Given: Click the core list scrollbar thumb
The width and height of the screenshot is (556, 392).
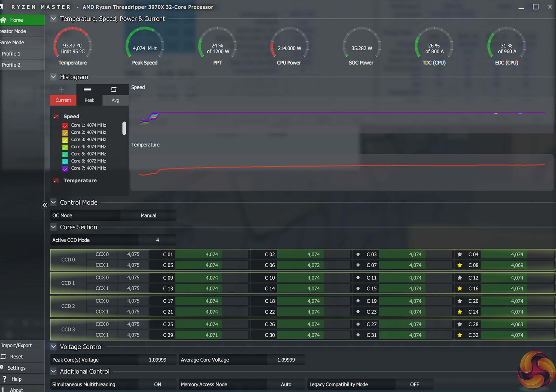Looking at the screenshot, I should click(x=124, y=128).
